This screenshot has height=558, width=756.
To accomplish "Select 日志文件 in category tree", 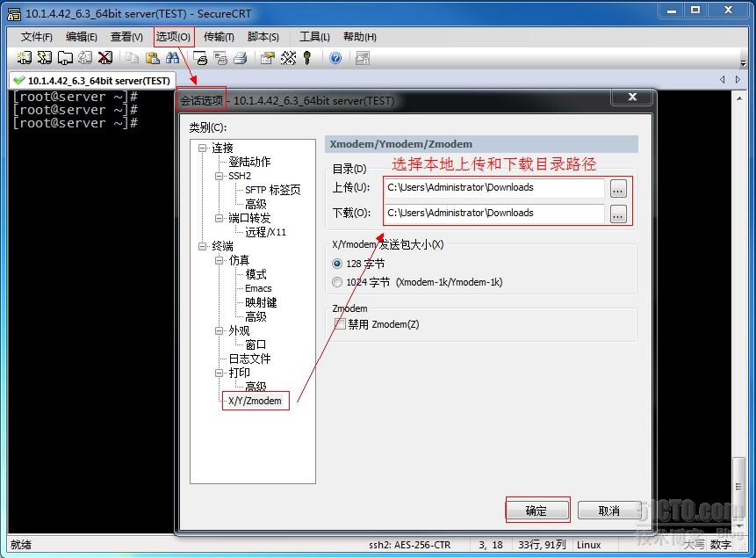I will tap(249, 359).
